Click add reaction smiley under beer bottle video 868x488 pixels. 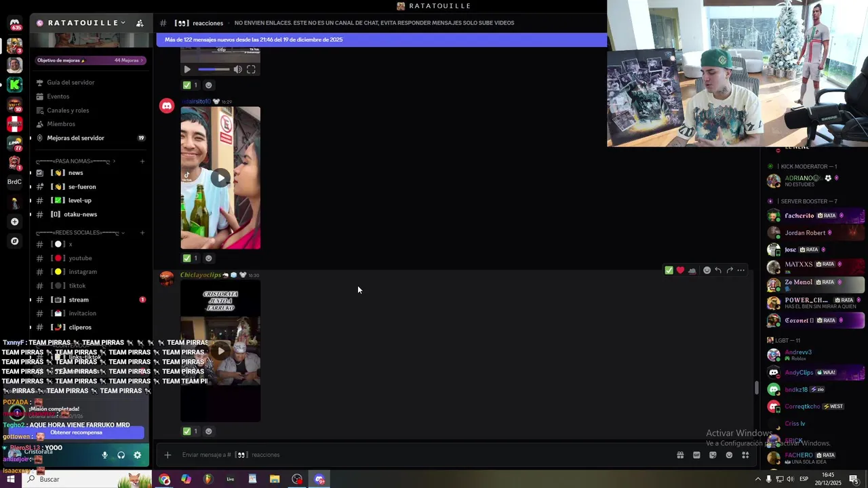coord(208,258)
